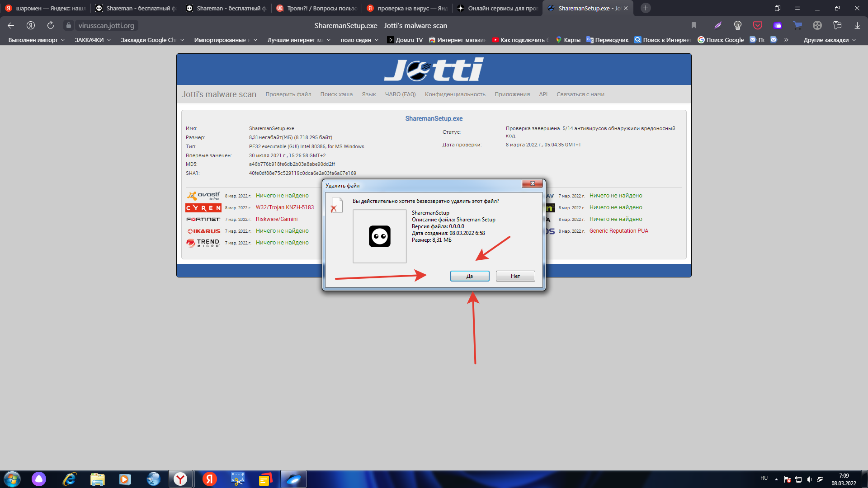Go back to the previous browser page

(x=11, y=25)
